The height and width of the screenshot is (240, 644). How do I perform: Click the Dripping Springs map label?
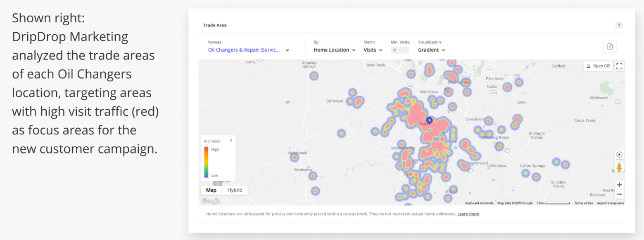click(x=309, y=65)
